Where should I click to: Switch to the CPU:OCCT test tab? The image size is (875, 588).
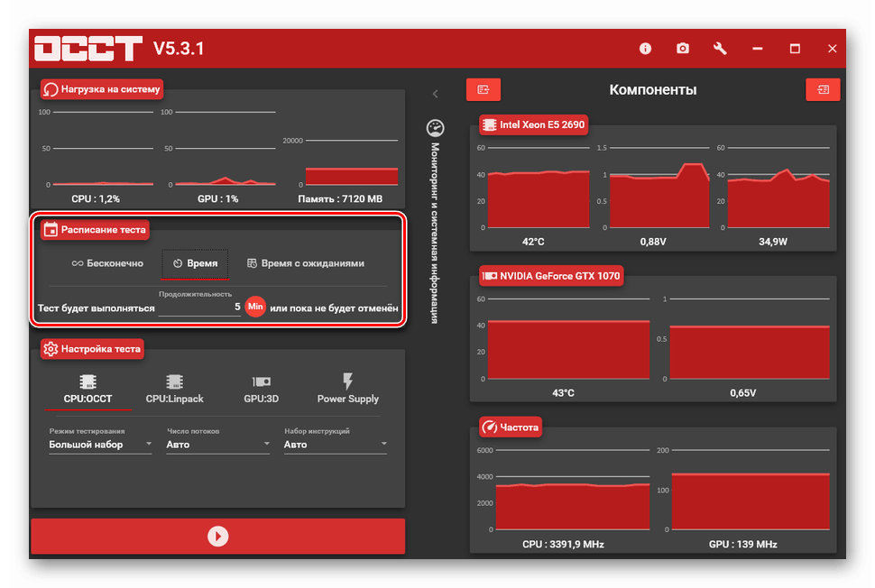coord(87,390)
